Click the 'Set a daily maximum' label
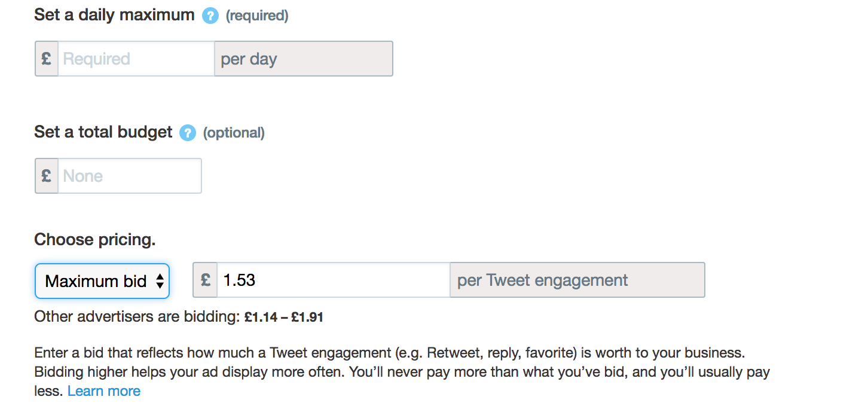 point(114,15)
